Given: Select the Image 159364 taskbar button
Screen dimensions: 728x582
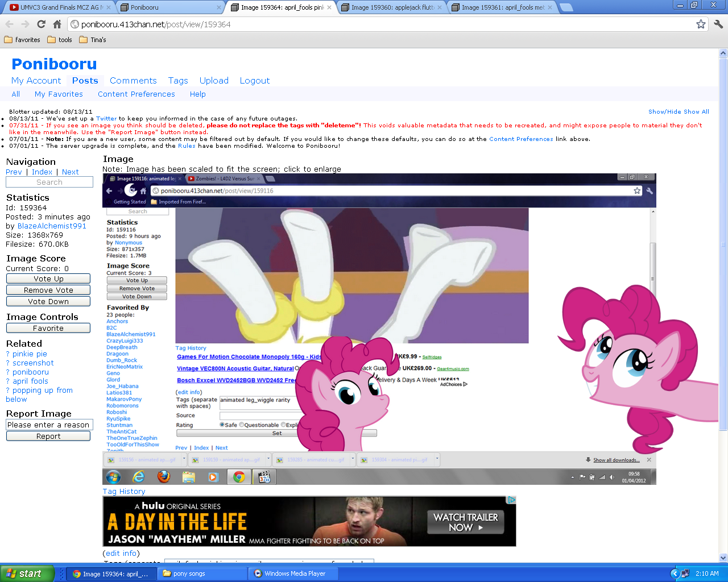Looking at the screenshot, I should point(111,573).
